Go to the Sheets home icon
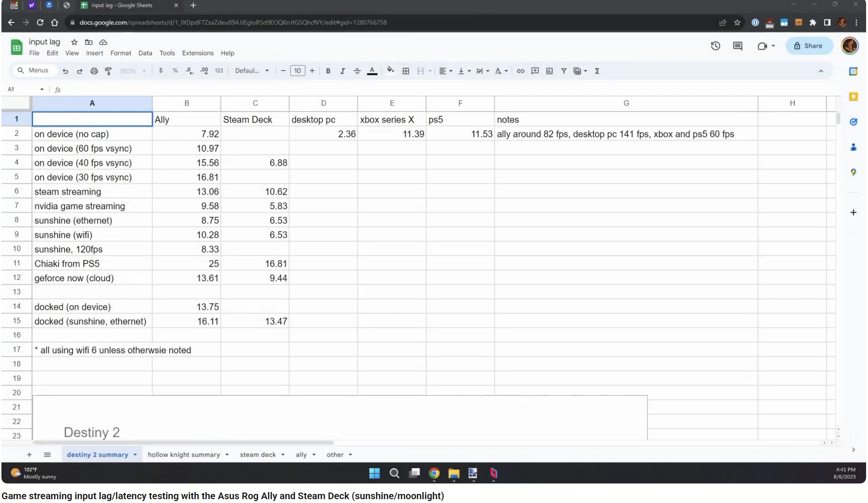This screenshot has width=868, height=503. coord(17,47)
